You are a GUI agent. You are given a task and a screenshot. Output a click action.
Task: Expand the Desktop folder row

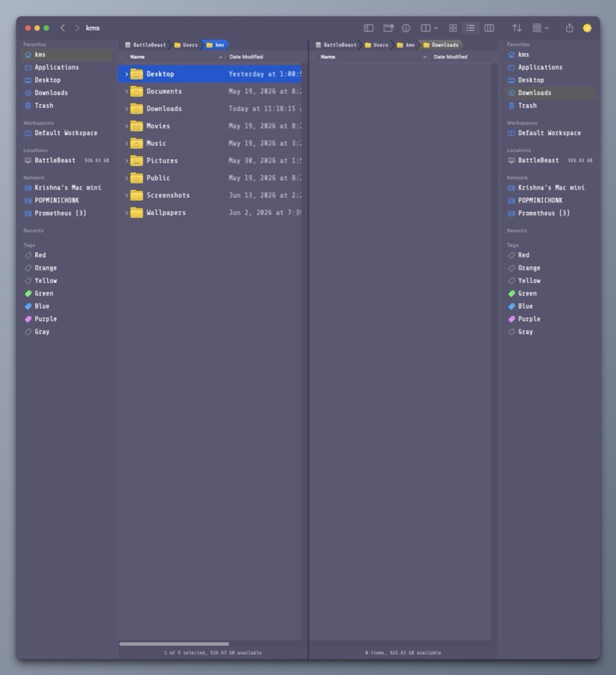[x=126, y=74]
